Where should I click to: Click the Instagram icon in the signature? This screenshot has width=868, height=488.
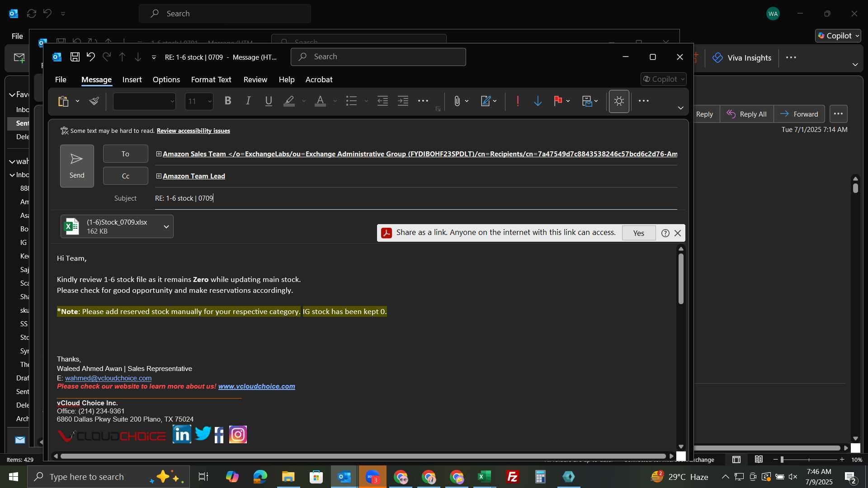coord(238,435)
